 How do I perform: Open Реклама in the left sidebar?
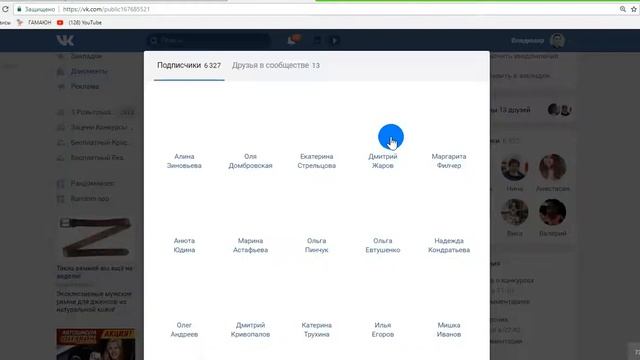coord(85,86)
